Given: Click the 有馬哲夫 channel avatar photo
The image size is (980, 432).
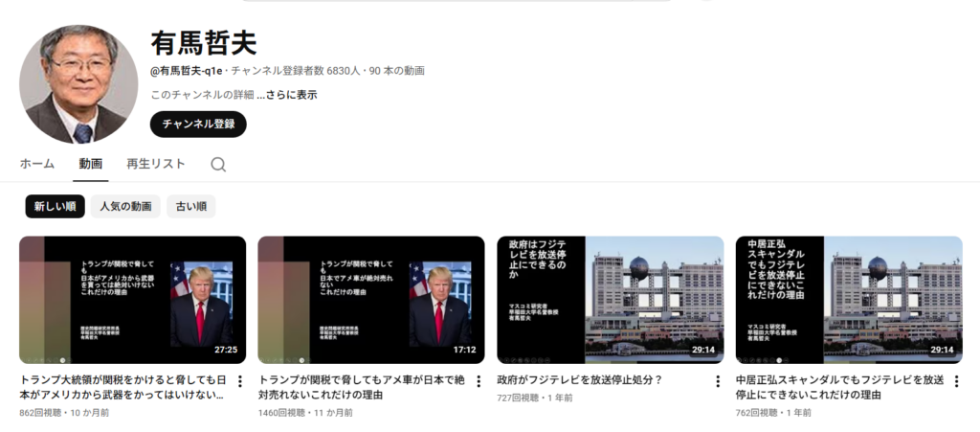Looking at the screenshot, I should [x=78, y=84].
